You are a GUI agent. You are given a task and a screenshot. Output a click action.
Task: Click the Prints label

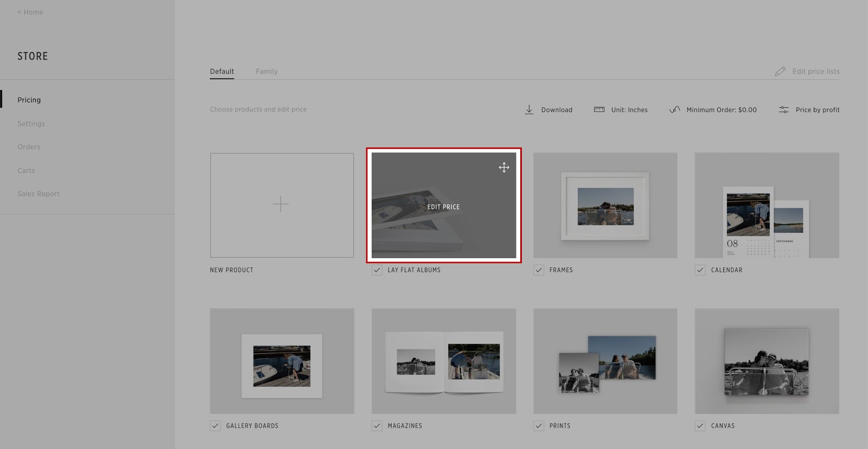tap(560, 426)
